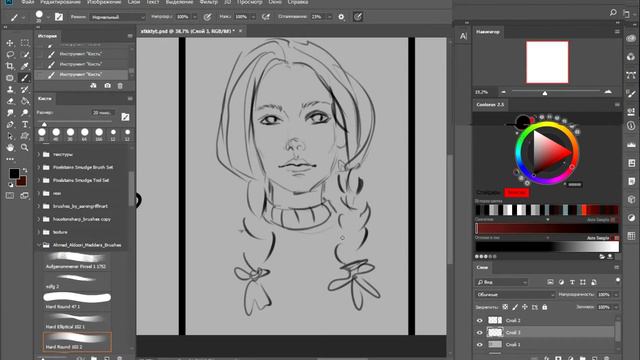Hide the topmost layer via its eye
Screen dimensions: 640x360
[480, 320]
